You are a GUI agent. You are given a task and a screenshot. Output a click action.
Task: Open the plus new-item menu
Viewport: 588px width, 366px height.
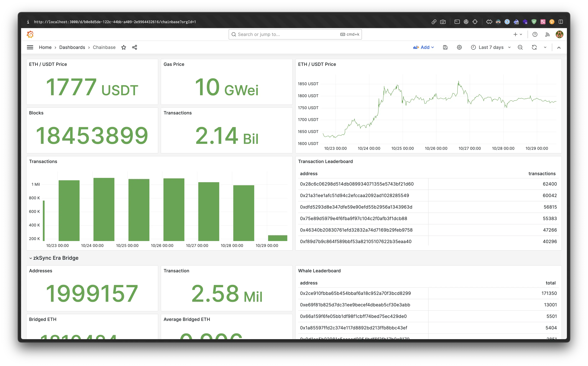click(x=518, y=34)
